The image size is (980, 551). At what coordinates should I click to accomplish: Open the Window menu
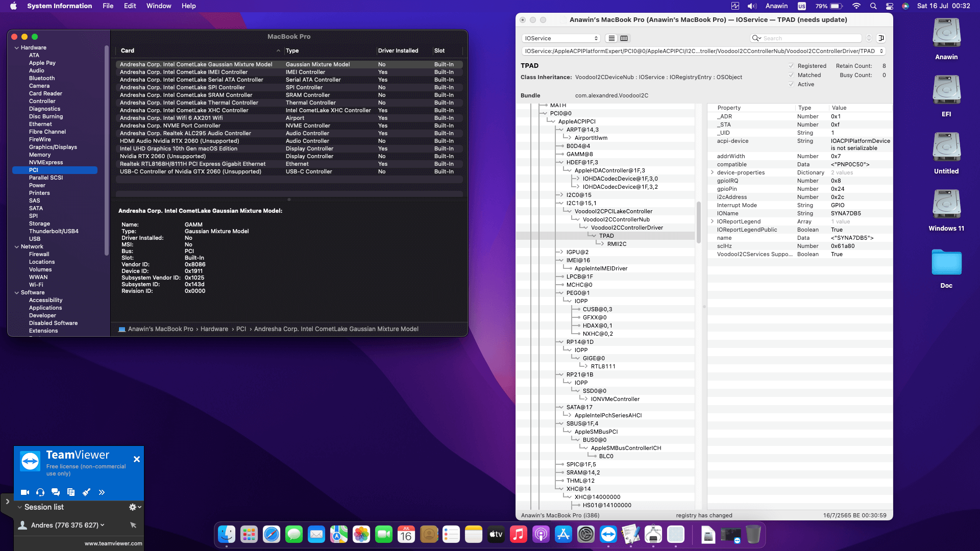[158, 6]
